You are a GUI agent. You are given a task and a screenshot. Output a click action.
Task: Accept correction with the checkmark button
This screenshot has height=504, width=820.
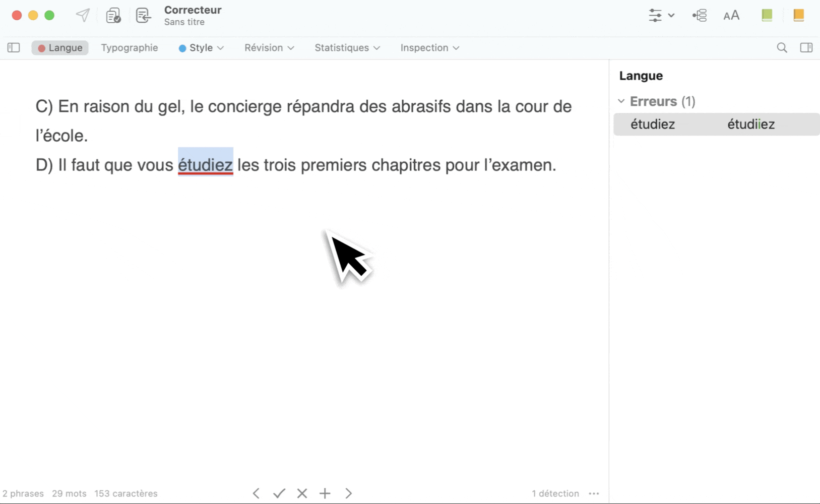(279, 493)
